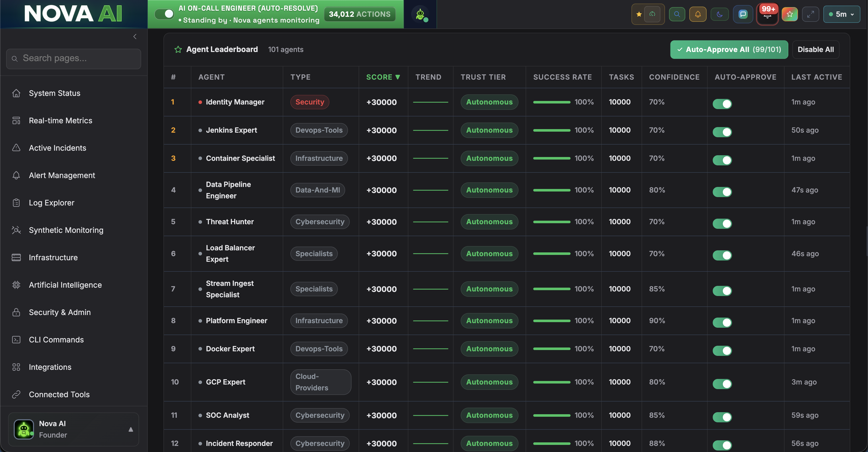Toggle auto-approve for Data Pipeline Engineer
Viewport: 868px width, 452px height.
point(722,192)
